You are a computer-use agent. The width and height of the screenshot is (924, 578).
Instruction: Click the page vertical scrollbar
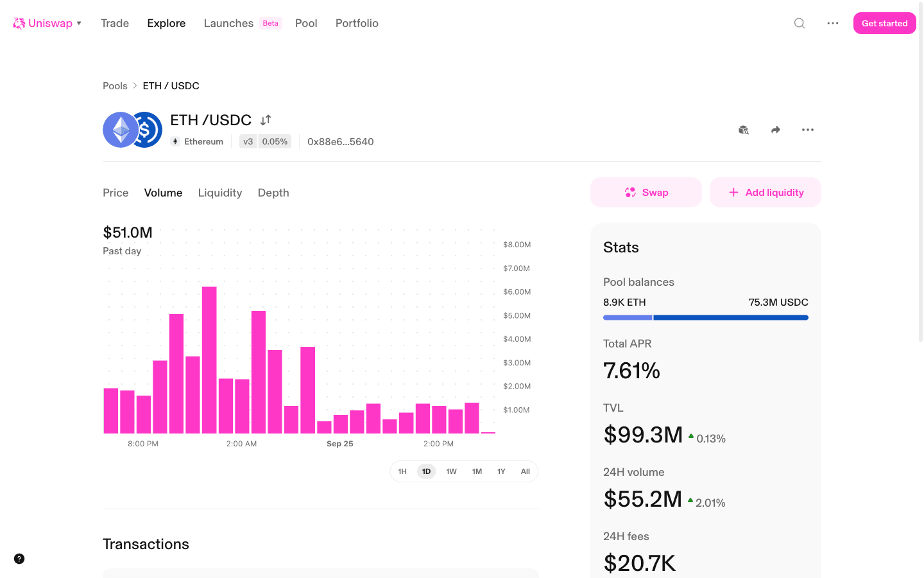(921, 173)
